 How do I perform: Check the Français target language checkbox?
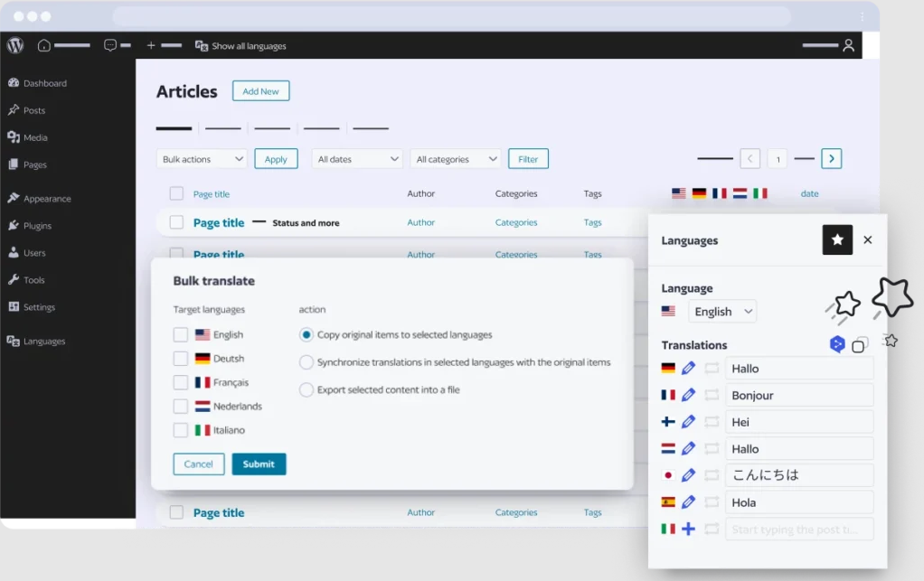[x=181, y=382]
